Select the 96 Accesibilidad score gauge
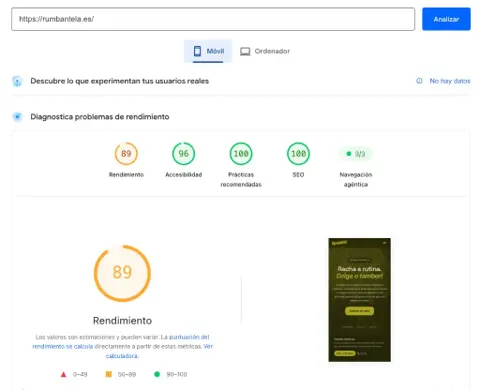Screen dimensions: 480x390 click(184, 154)
